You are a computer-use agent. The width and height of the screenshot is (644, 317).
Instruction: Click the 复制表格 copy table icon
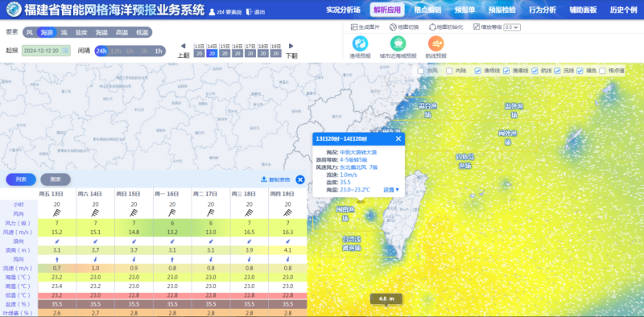(264, 179)
